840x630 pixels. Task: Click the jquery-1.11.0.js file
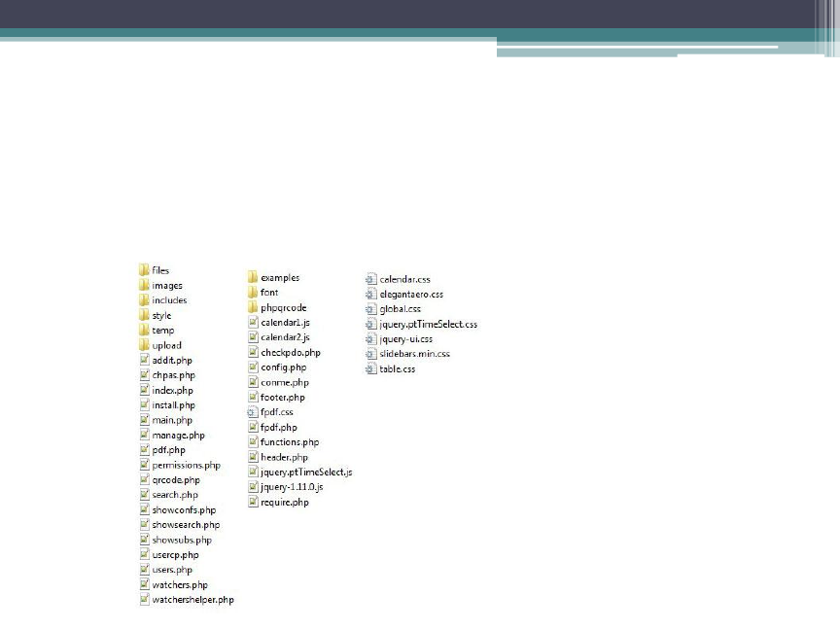292,486
